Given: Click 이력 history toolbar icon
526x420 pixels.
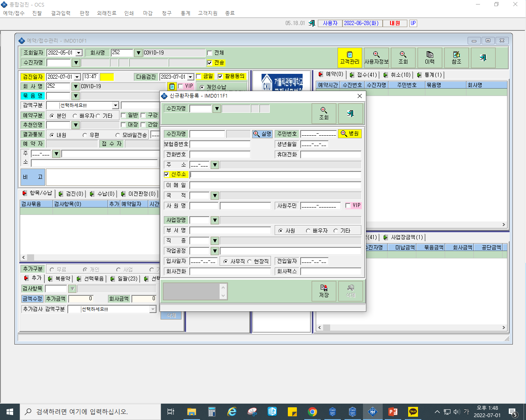Looking at the screenshot, I should point(430,58).
